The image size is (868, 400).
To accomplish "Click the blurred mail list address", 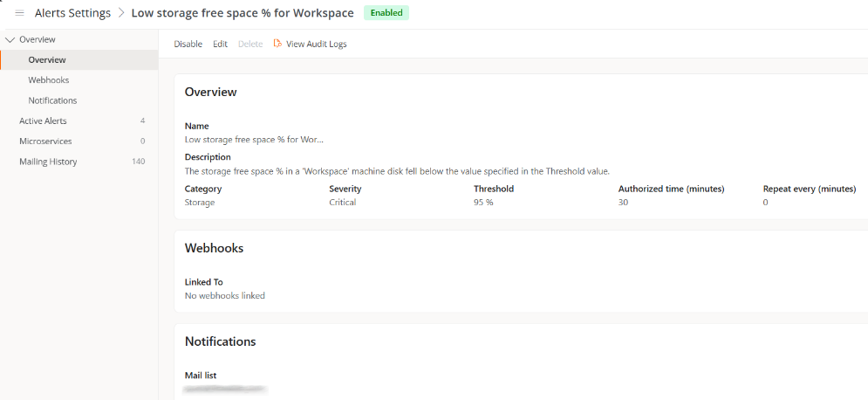I will click(x=225, y=387).
